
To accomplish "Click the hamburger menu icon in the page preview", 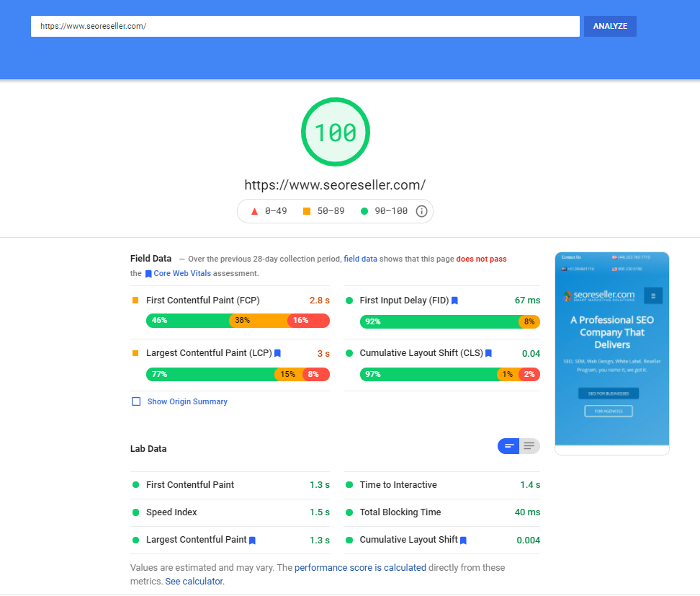I will click(x=653, y=295).
